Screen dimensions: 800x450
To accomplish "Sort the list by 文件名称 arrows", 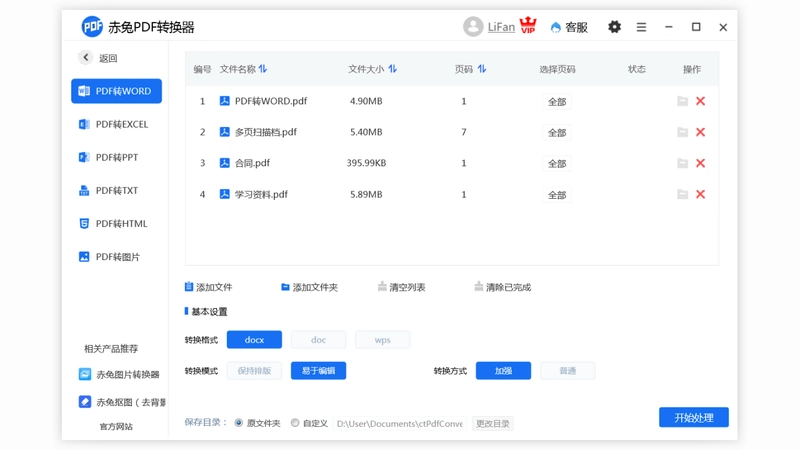I will pyautogui.click(x=263, y=69).
